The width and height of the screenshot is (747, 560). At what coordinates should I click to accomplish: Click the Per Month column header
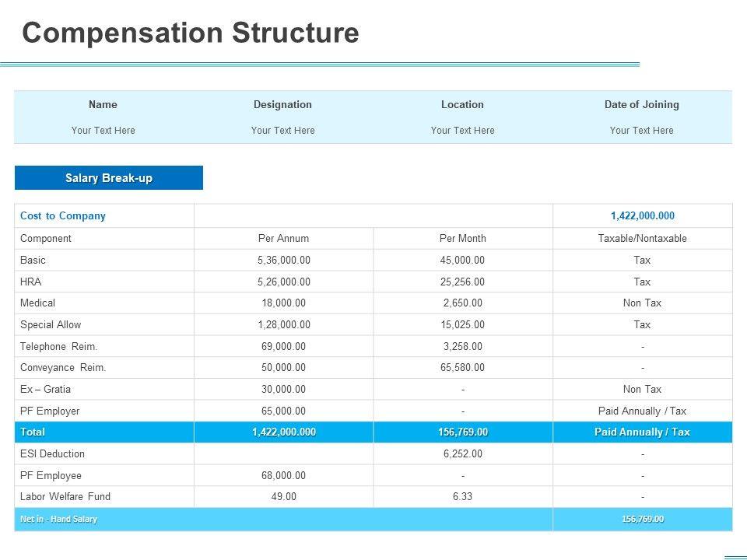point(462,239)
